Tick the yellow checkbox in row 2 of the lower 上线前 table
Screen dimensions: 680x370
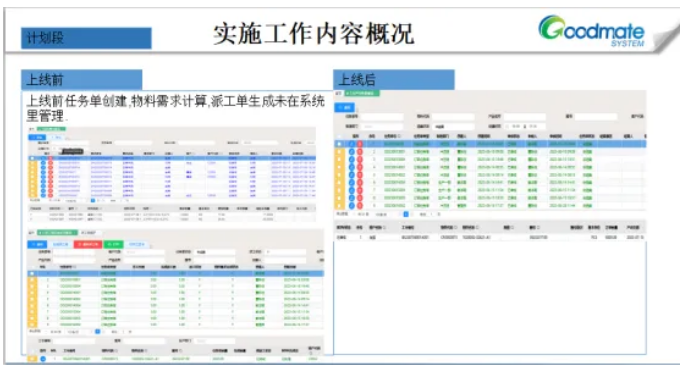[x=32, y=280]
